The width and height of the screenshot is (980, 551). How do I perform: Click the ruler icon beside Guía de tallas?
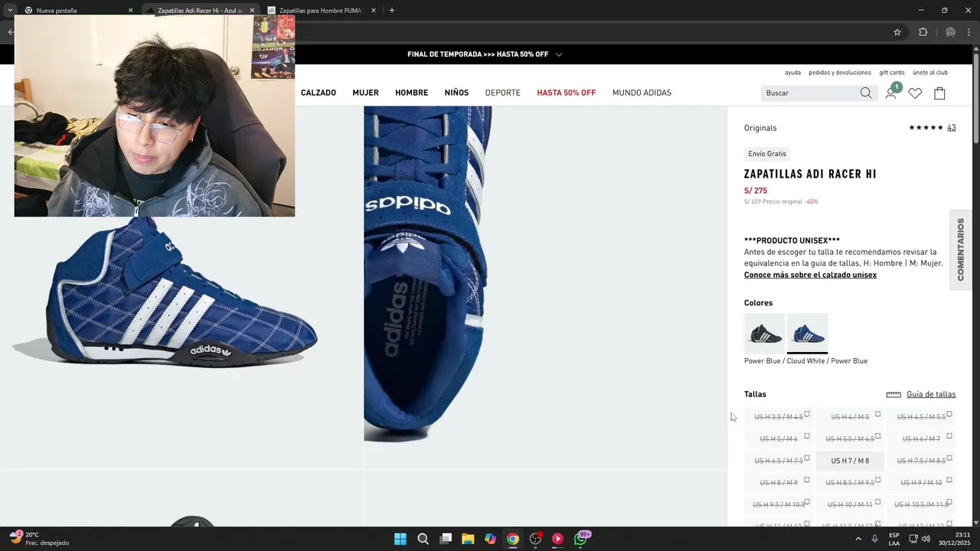coord(893,395)
